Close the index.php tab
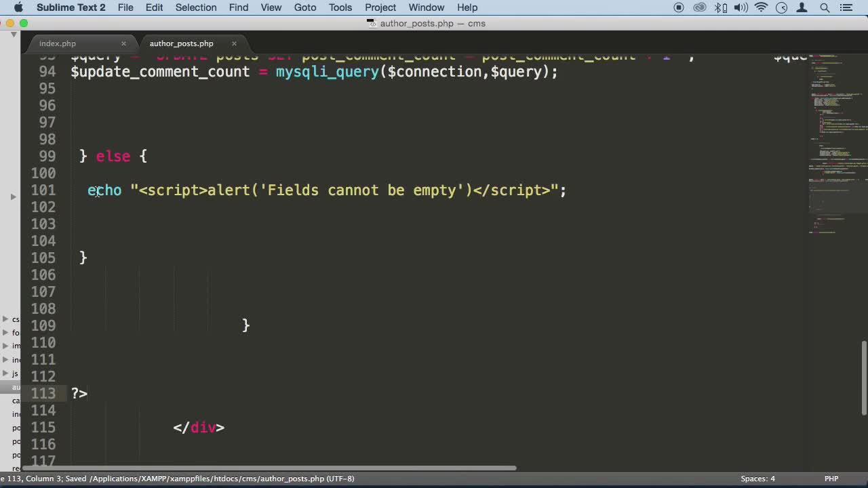 pyautogui.click(x=123, y=43)
